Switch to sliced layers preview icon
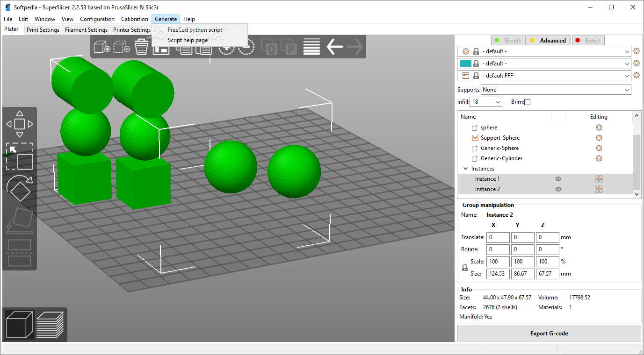The height and width of the screenshot is (355, 644). pyautogui.click(x=50, y=324)
